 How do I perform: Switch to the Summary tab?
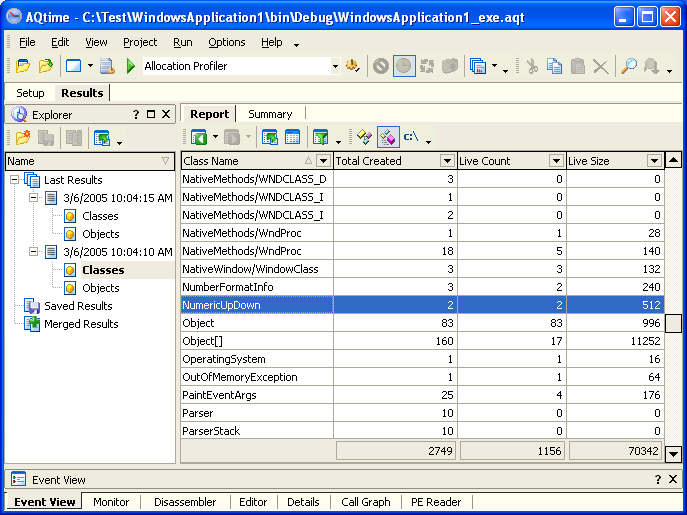[270, 114]
